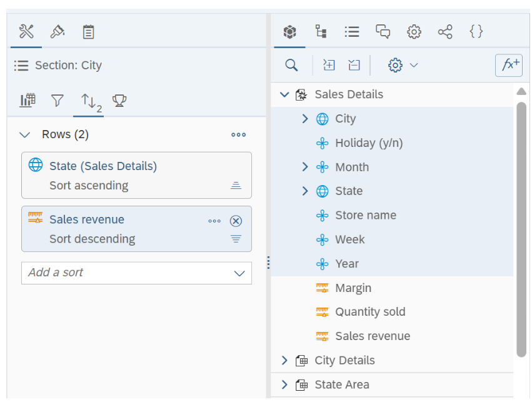The width and height of the screenshot is (532, 402).
Task: Collapse the Rows (2) section
Action: point(25,135)
